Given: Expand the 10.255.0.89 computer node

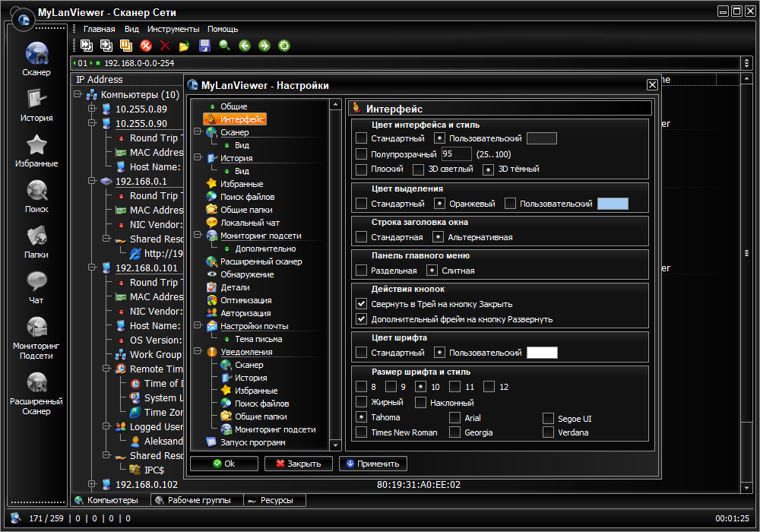Looking at the screenshot, I should tap(92, 109).
